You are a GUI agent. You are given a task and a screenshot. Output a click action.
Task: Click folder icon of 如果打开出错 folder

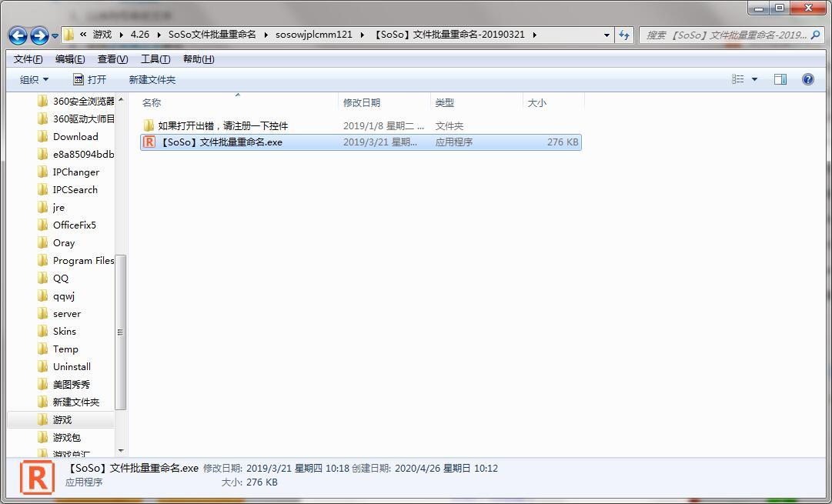pos(149,125)
